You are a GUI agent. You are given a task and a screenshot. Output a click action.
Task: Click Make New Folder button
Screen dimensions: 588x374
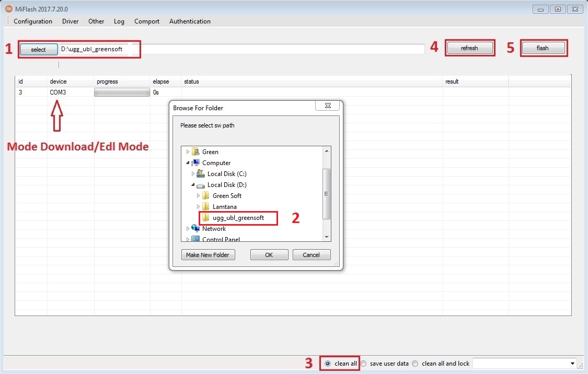(x=207, y=255)
